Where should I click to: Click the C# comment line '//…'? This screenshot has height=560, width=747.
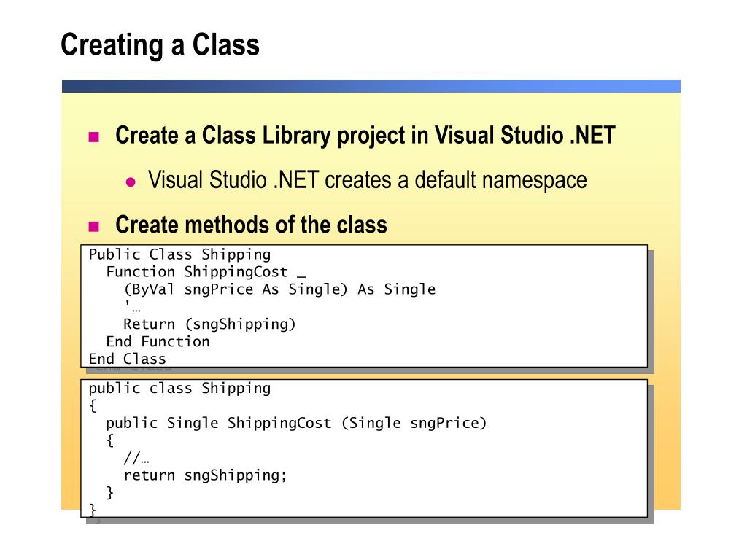(x=136, y=458)
